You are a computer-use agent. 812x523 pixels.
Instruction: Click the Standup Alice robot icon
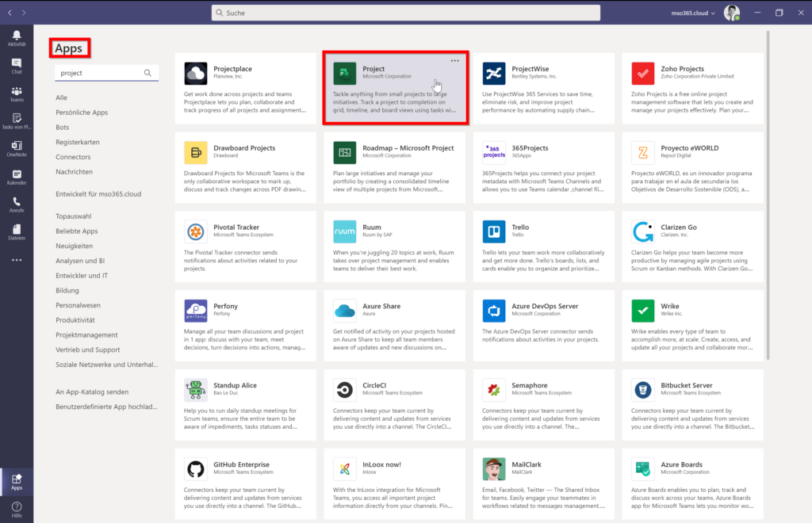[195, 390]
